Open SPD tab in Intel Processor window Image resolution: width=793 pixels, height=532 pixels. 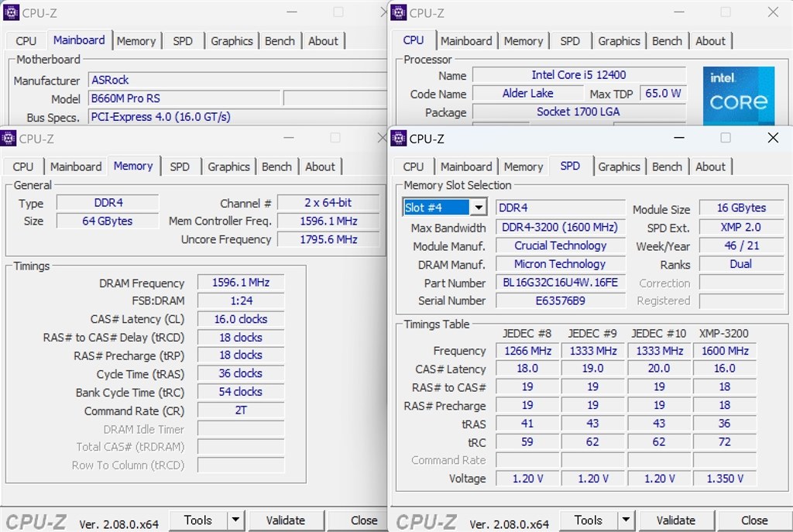click(x=570, y=41)
